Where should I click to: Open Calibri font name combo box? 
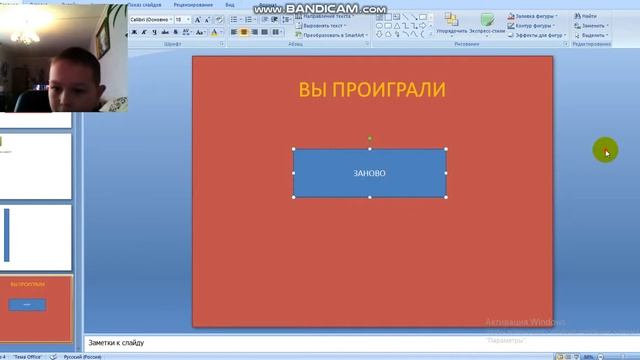151,20
